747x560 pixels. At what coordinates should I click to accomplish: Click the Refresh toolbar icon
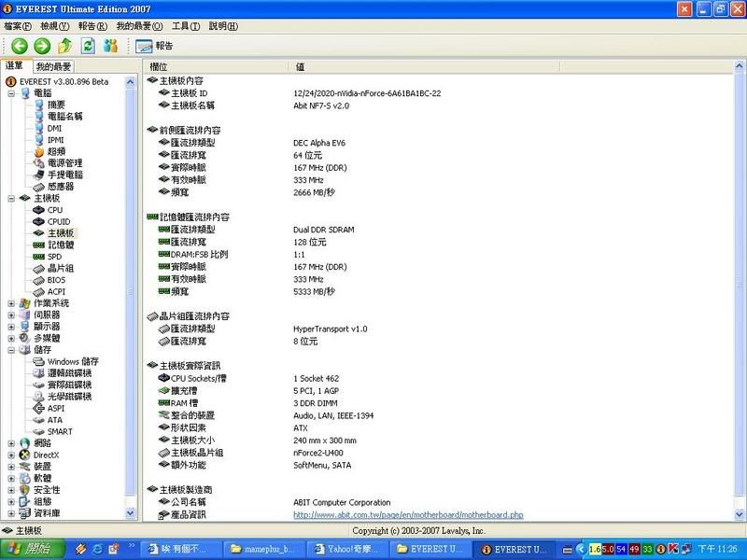(89, 46)
